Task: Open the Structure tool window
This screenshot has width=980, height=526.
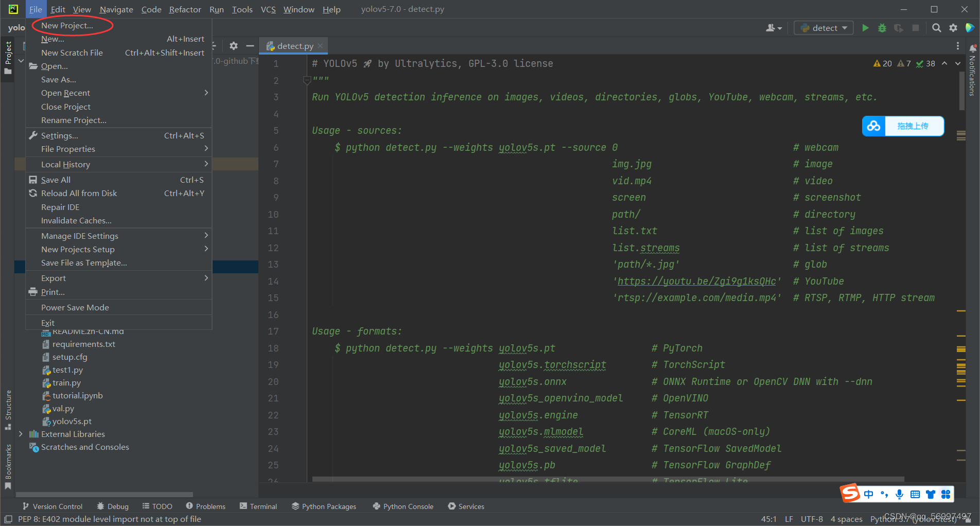Action: pyautogui.click(x=8, y=410)
